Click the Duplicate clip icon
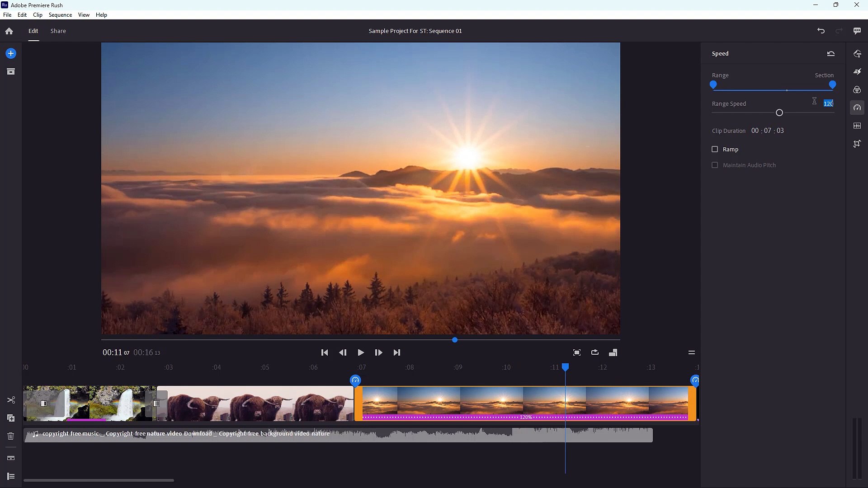Screen dimensions: 868x488 (x=11, y=418)
